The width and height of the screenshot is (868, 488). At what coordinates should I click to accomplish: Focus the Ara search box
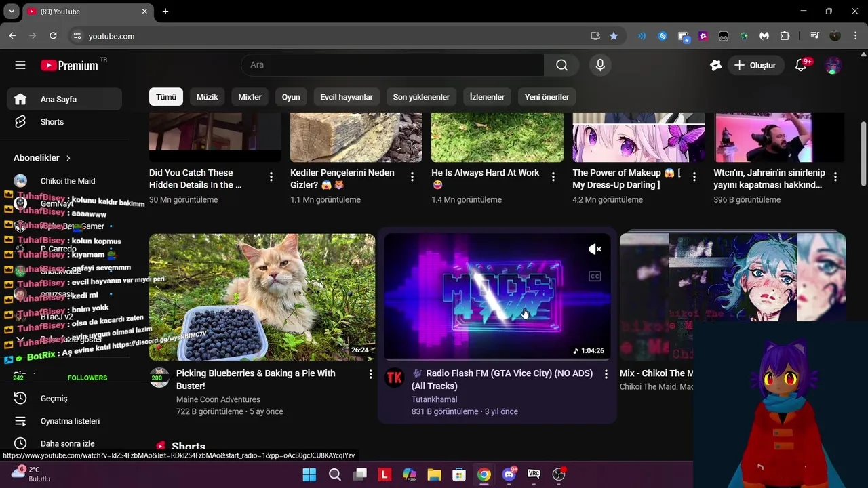point(393,65)
